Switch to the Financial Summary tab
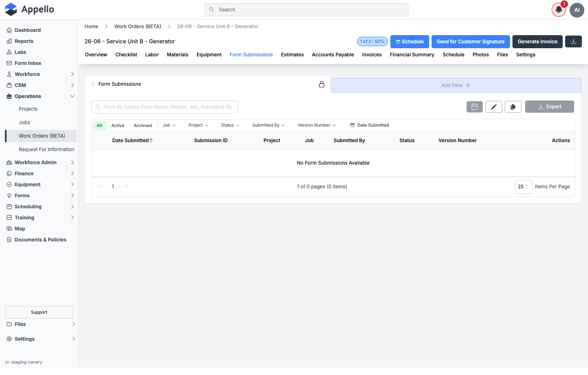 412,55
